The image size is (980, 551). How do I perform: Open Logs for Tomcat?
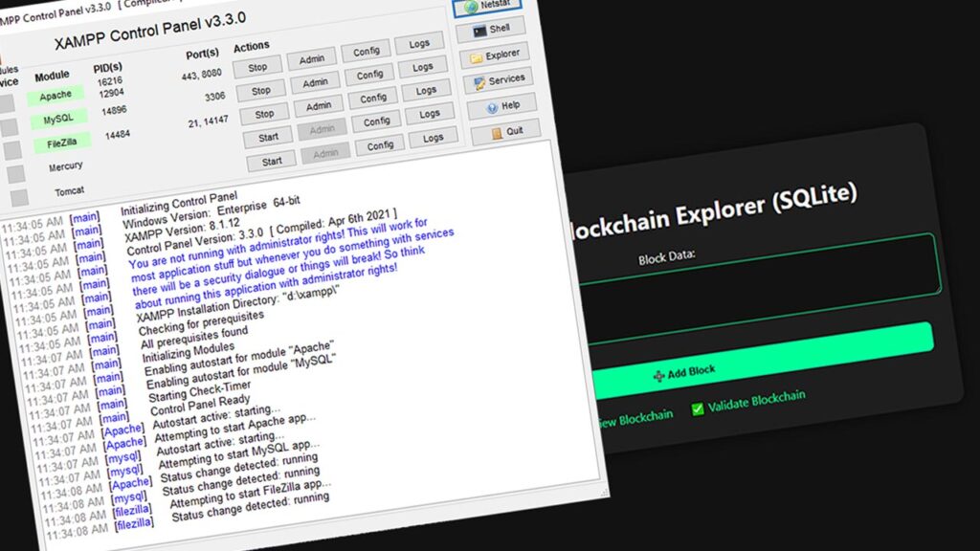coord(434,138)
